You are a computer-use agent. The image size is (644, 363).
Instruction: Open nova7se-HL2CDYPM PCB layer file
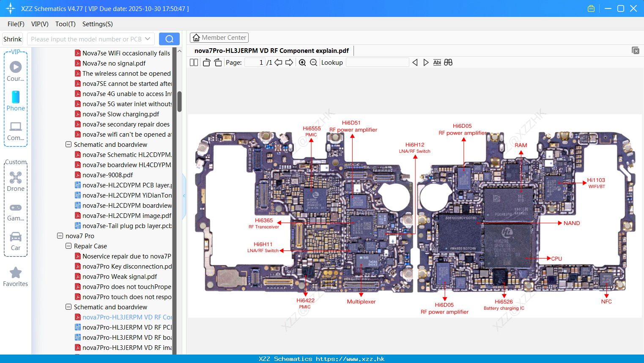point(123,185)
